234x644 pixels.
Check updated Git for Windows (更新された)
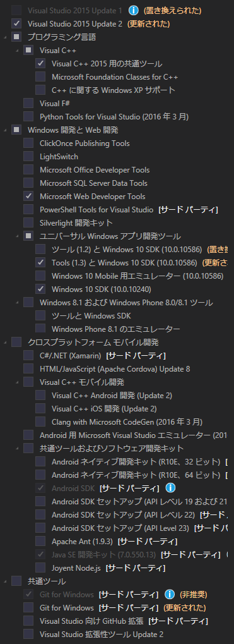coord(28,607)
